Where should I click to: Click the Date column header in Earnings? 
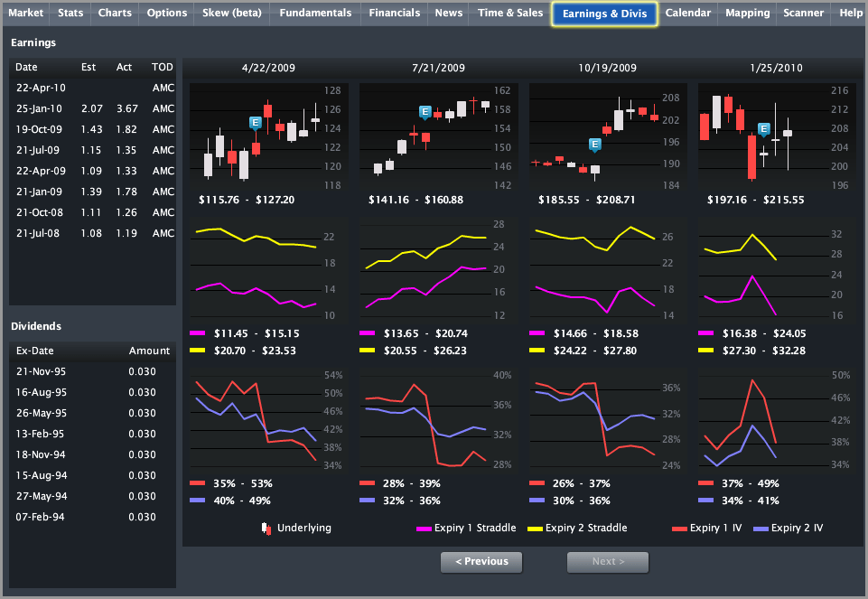coord(26,67)
